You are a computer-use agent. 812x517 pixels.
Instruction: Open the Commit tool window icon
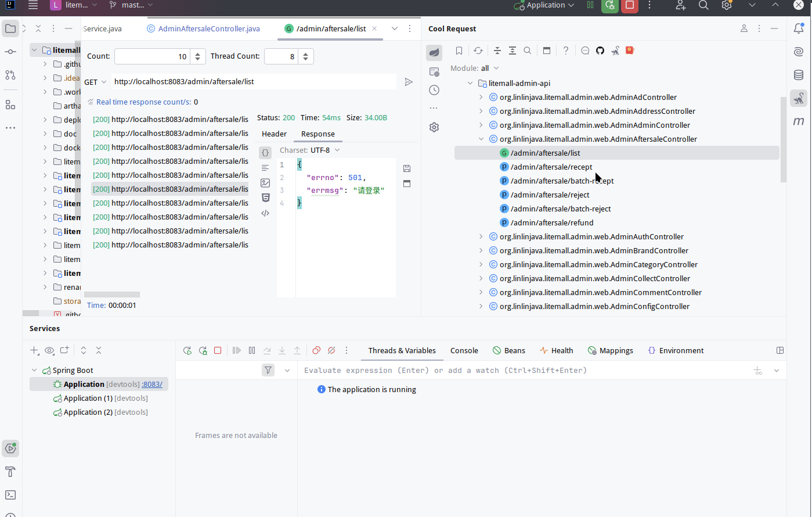coord(10,52)
